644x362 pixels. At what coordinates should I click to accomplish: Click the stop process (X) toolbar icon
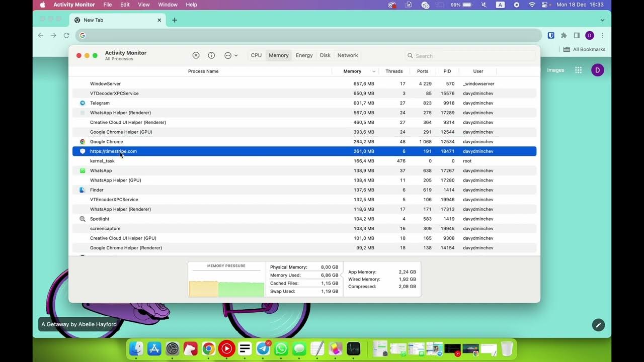pos(196,55)
